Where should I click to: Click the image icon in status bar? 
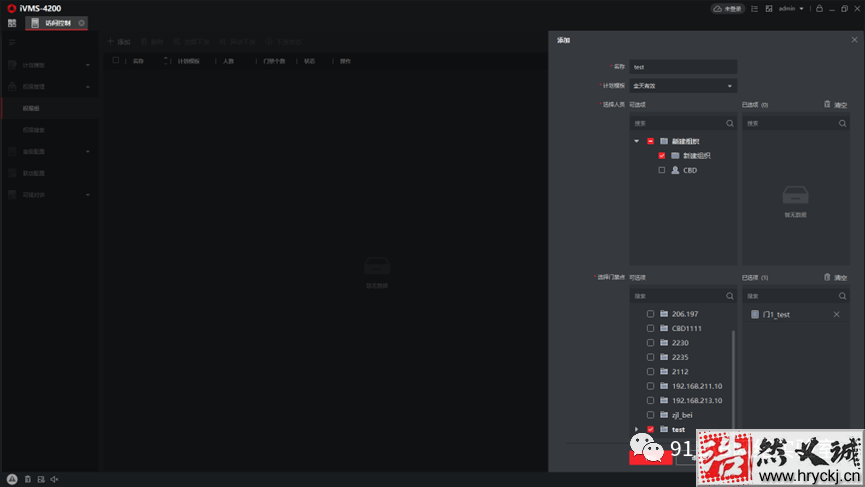click(41, 479)
